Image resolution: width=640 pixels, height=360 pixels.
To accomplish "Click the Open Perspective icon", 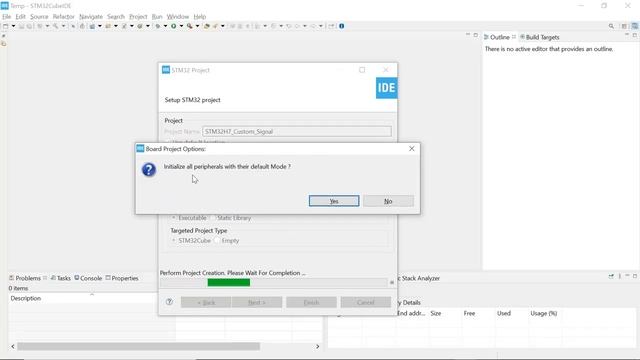I will pyautogui.click(x=624, y=26).
